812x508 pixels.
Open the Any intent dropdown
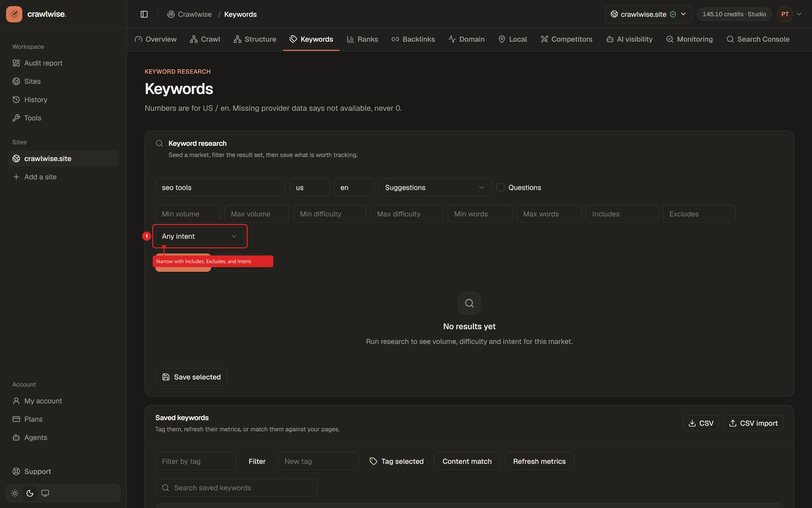tap(200, 236)
